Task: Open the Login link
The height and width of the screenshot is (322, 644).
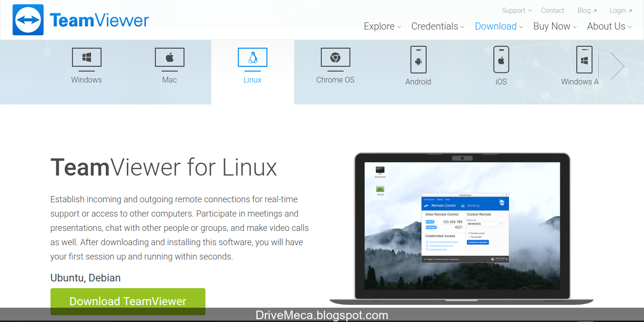Action: (621, 10)
